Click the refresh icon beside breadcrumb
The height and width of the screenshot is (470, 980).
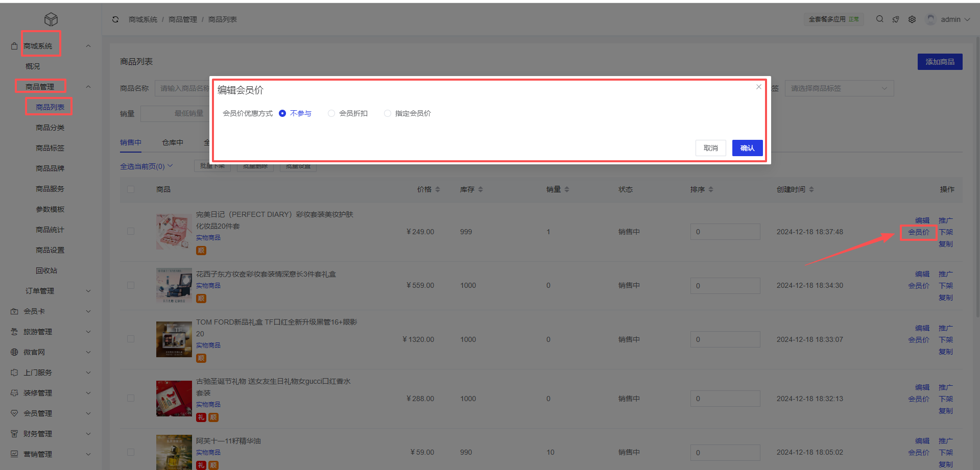click(x=115, y=19)
